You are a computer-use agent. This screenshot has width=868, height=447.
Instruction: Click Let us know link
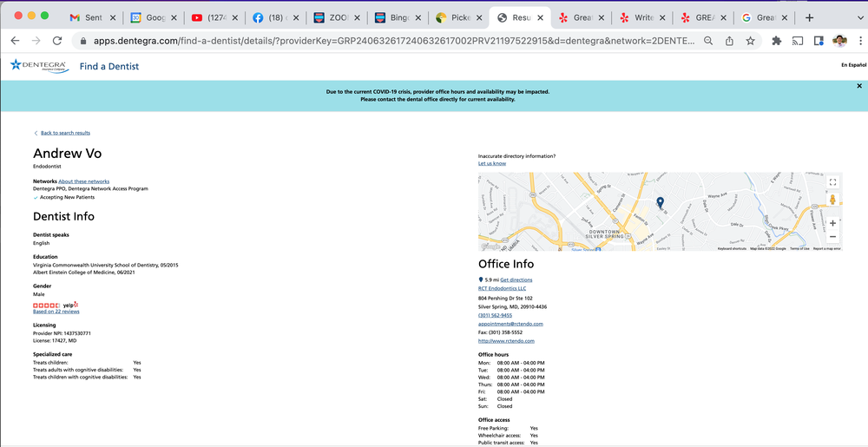point(491,163)
